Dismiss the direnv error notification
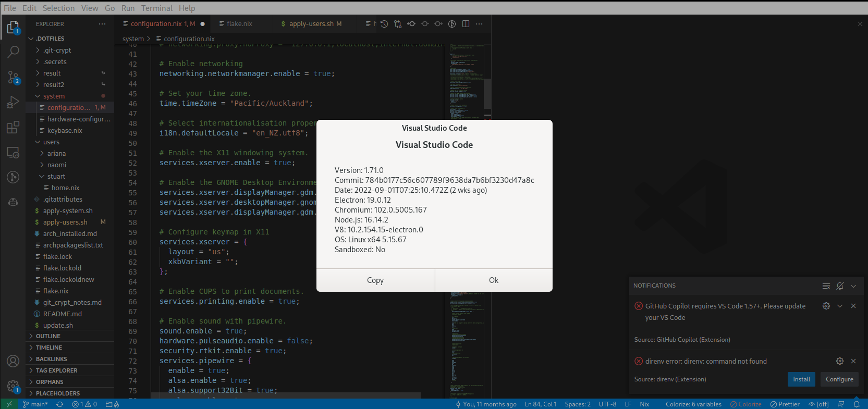 click(x=853, y=361)
